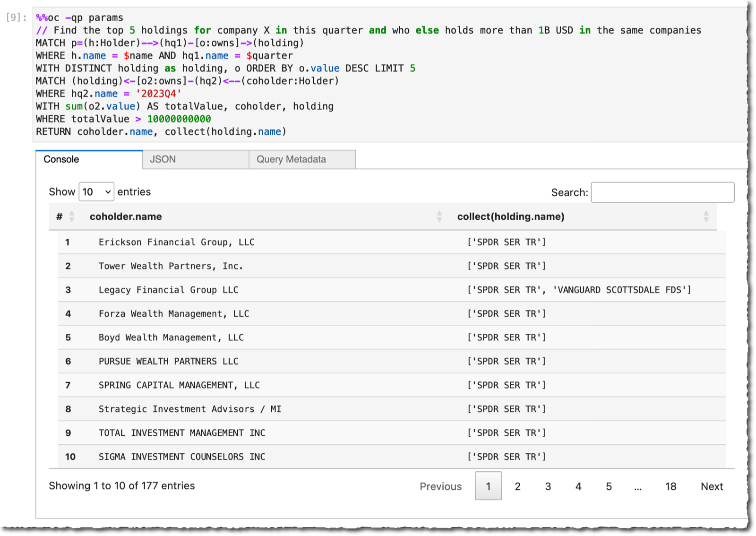Click the Legacy Financial Group LLC row

pos(391,290)
